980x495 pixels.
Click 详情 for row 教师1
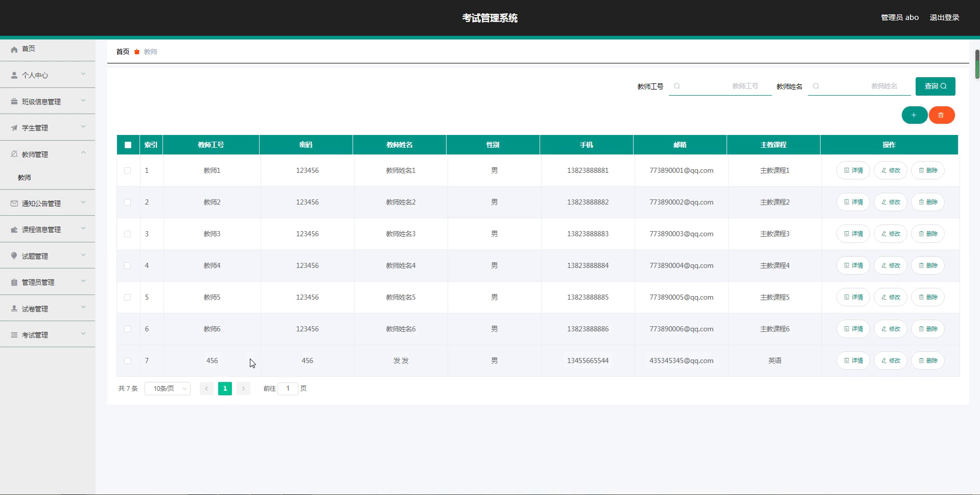pyautogui.click(x=853, y=170)
